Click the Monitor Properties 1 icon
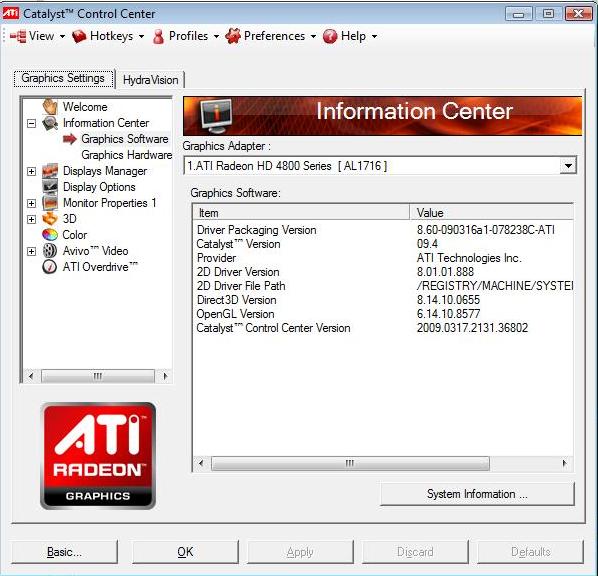Screen dimensions: 598x576 [50, 203]
